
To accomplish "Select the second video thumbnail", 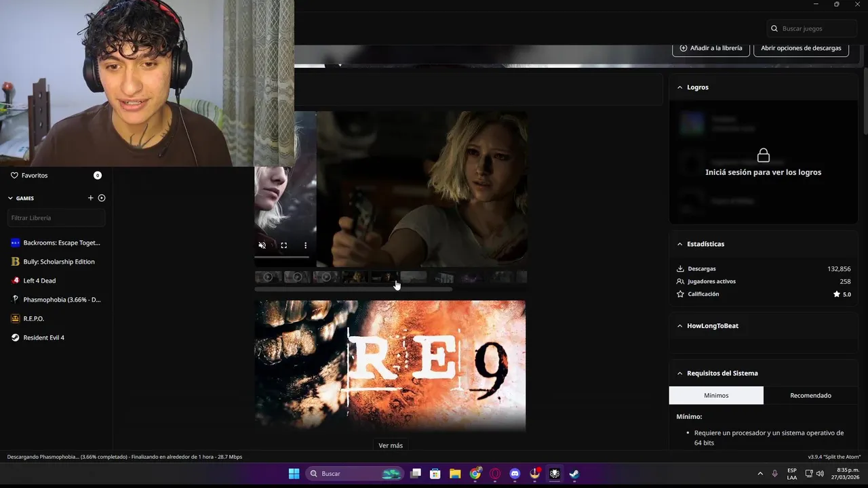I will (297, 277).
